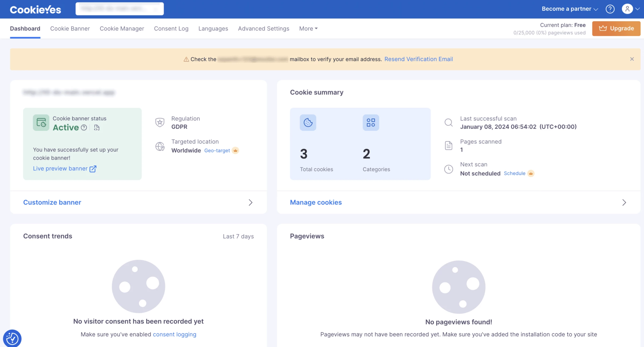Click the orange Upgrade button

616,28
